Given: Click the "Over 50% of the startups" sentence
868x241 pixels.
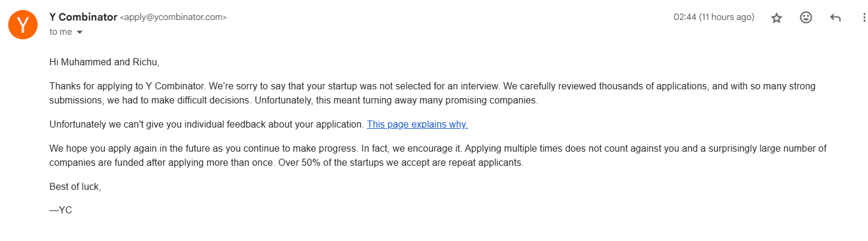Looking at the screenshot, I should pos(400,163).
